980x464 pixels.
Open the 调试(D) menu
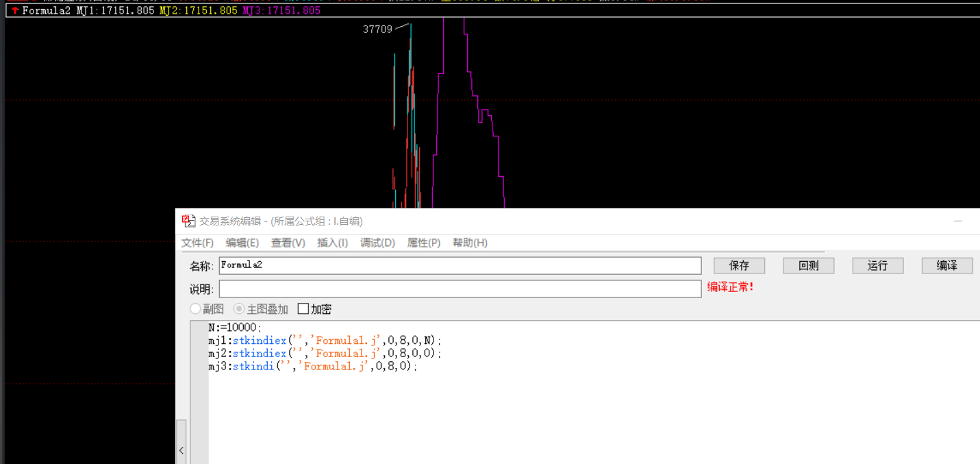point(377,243)
